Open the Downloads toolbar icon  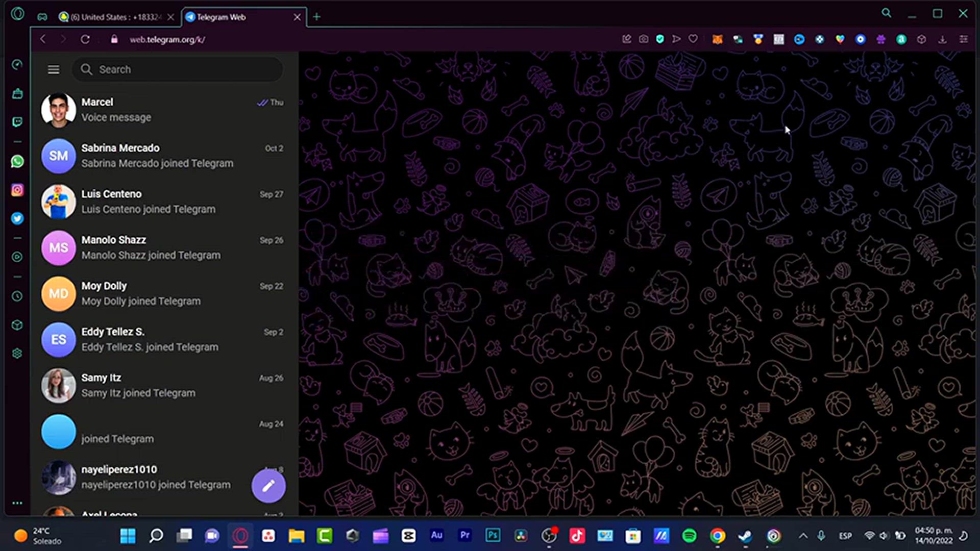[x=942, y=39]
